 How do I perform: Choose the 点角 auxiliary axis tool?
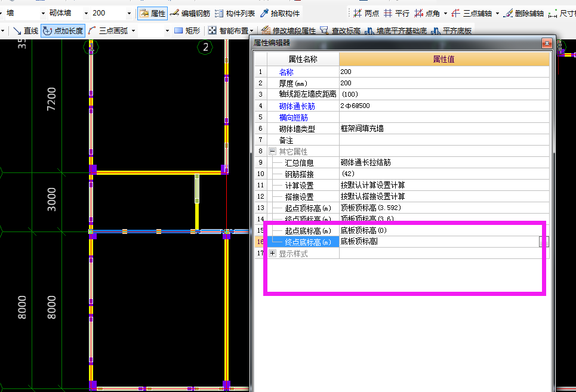coord(427,14)
